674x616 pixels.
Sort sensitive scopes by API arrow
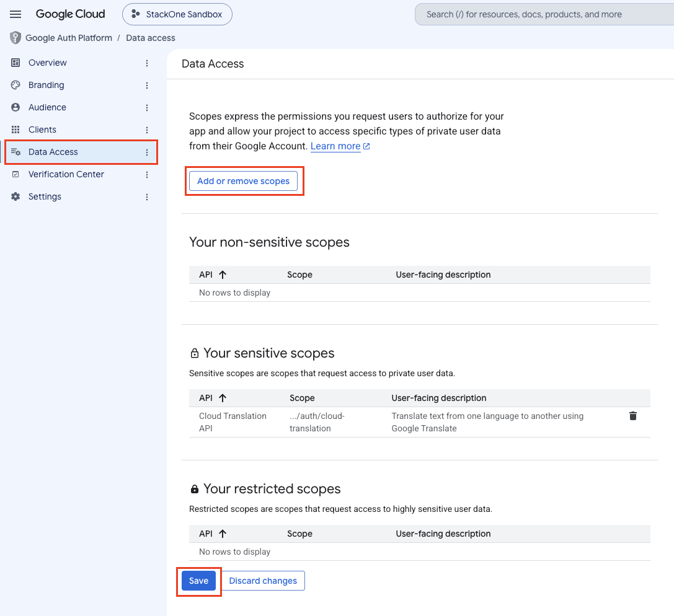222,398
